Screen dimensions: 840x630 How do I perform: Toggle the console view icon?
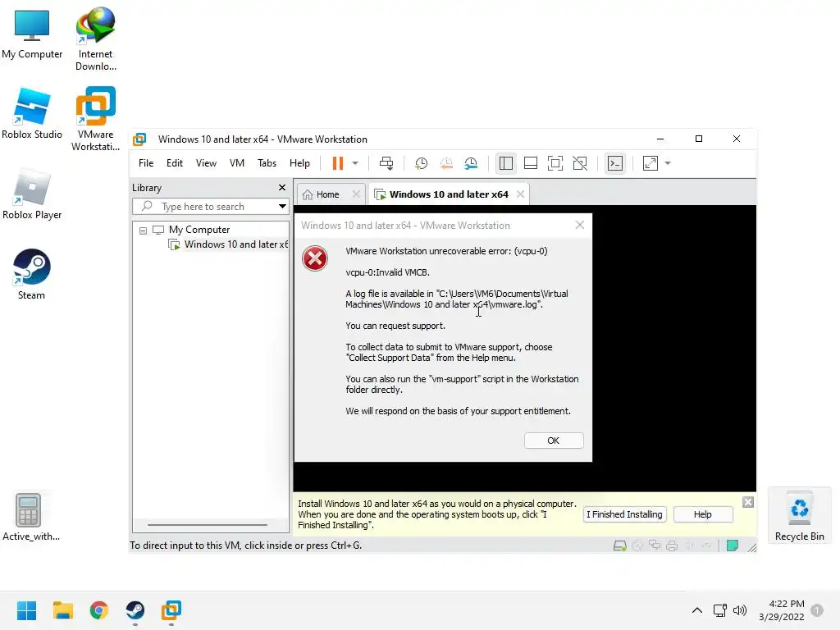pyautogui.click(x=615, y=163)
